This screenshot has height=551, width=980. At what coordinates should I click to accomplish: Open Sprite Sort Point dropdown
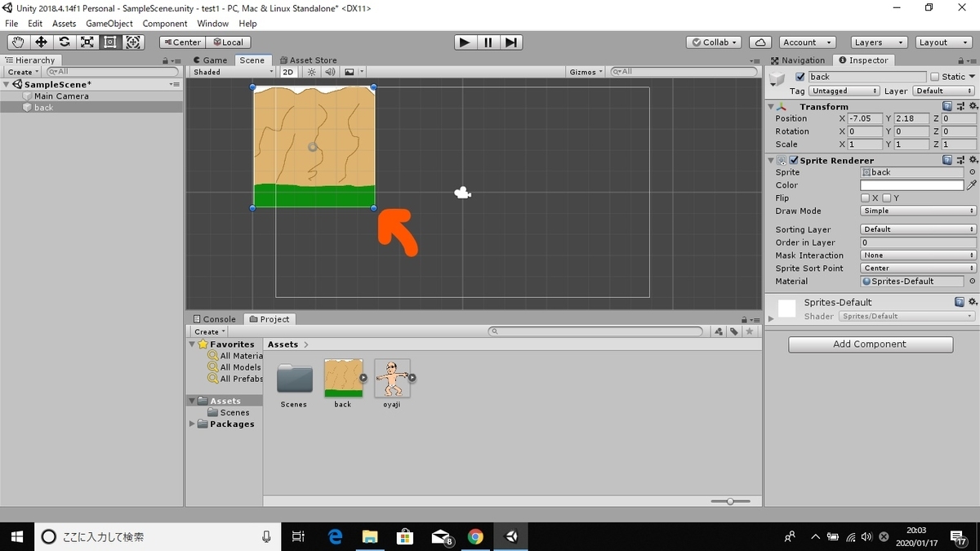pos(919,268)
